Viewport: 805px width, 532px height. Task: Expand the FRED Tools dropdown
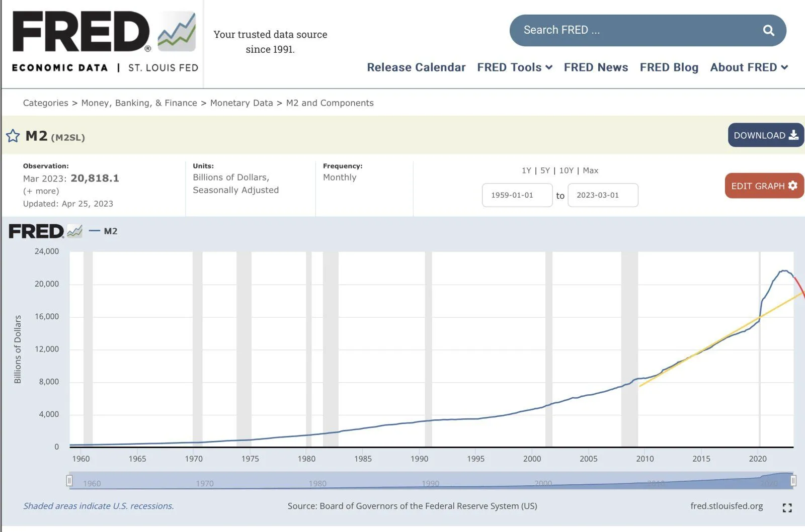(514, 67)
